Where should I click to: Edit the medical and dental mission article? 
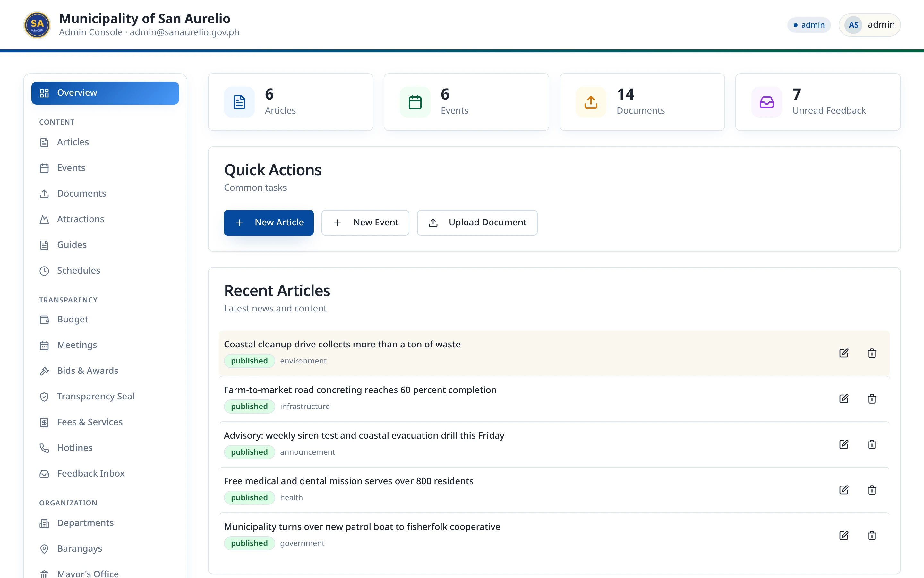pos(844,490)
